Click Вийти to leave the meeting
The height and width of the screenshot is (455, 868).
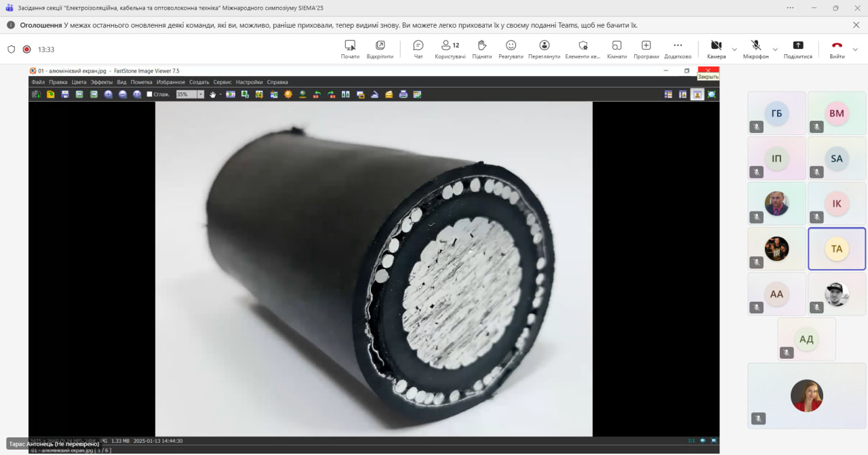837,49
